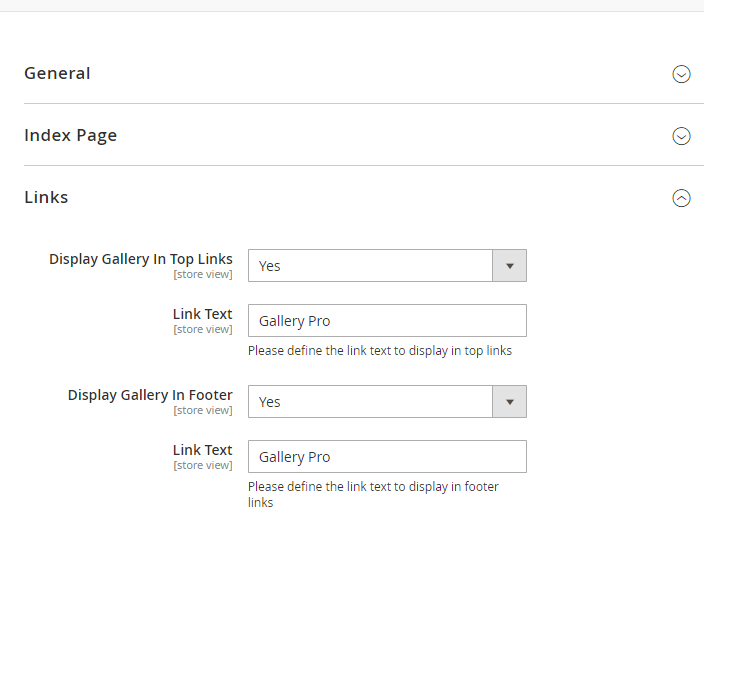Focus the footer Link Text field

pyautogui.click(x=387, y=457)
